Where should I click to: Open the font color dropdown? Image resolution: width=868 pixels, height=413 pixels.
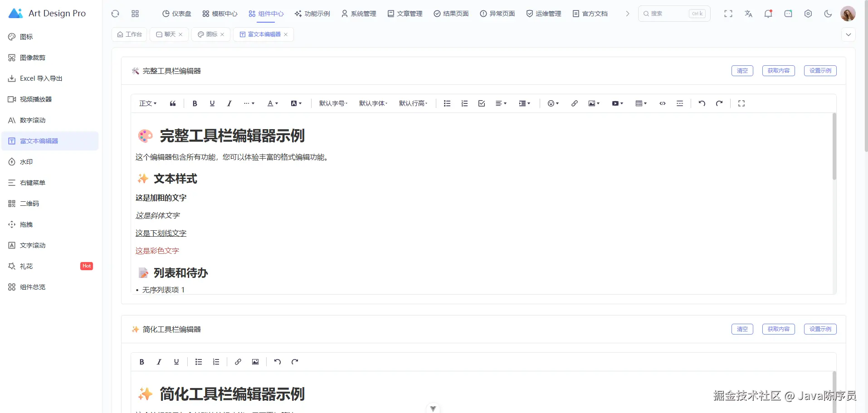click(273, 103)
